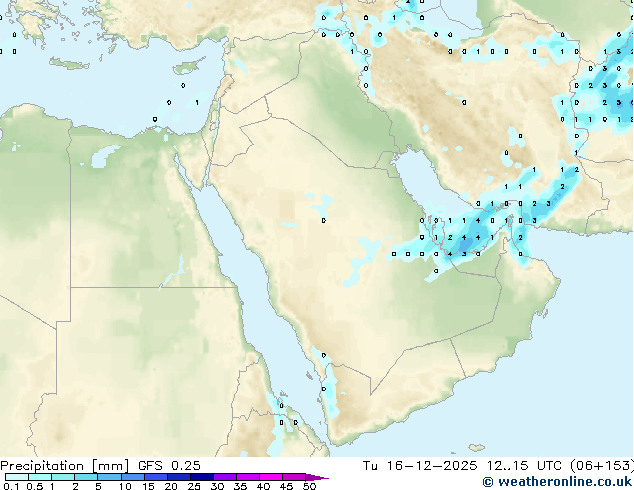Image resolution: width=634 pixels, height=490 pixels.
Task: Open the weatheronline.co.uk copyright link
Action: (557, 482)
